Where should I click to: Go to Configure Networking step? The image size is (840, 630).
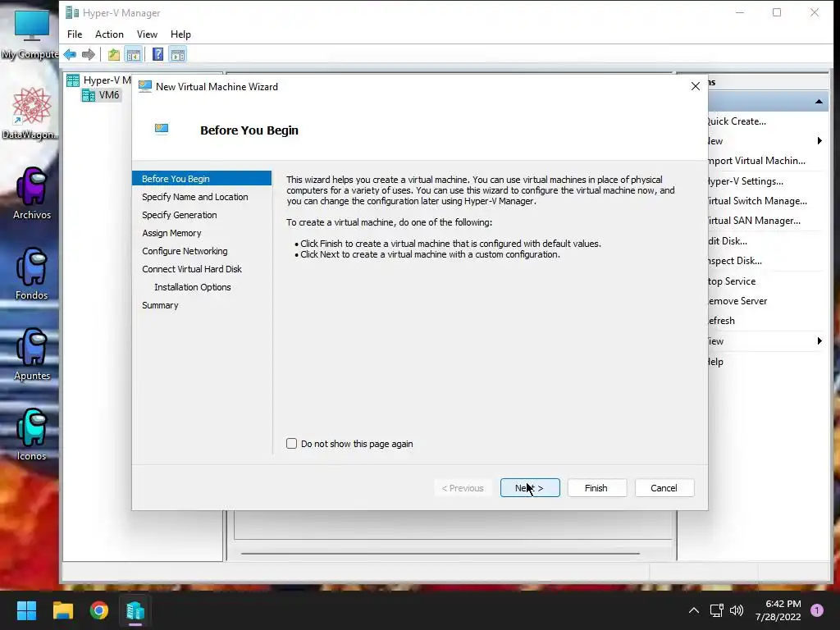[x=185, y=251]
